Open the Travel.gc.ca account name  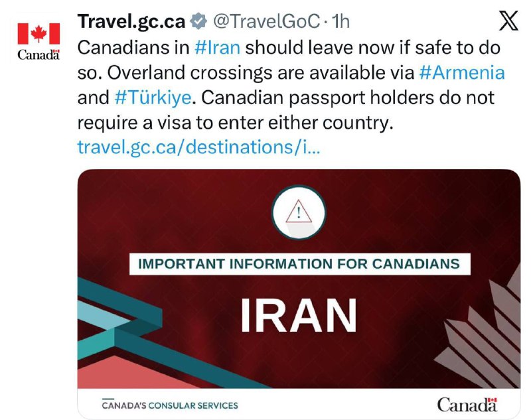click(131, 22)
